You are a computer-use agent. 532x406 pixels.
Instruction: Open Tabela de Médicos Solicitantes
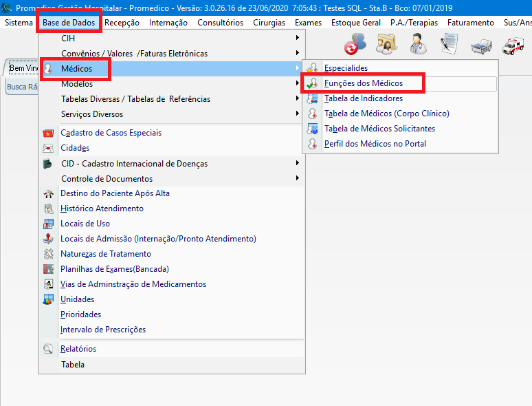point(400,129)
